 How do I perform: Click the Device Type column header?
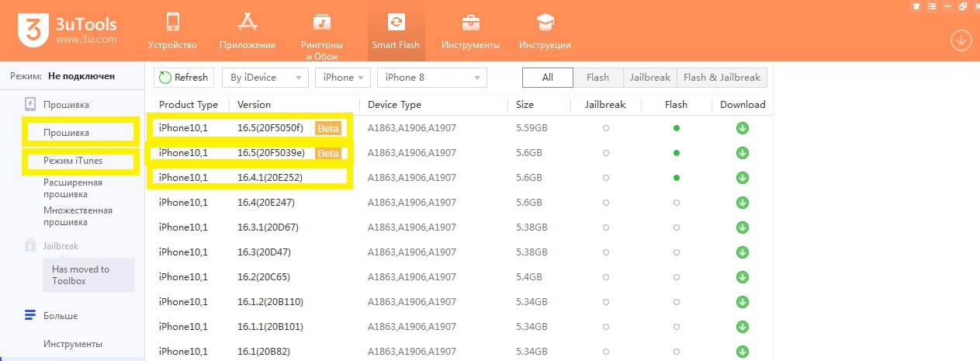pyautogui.click(x=394, y=105)
